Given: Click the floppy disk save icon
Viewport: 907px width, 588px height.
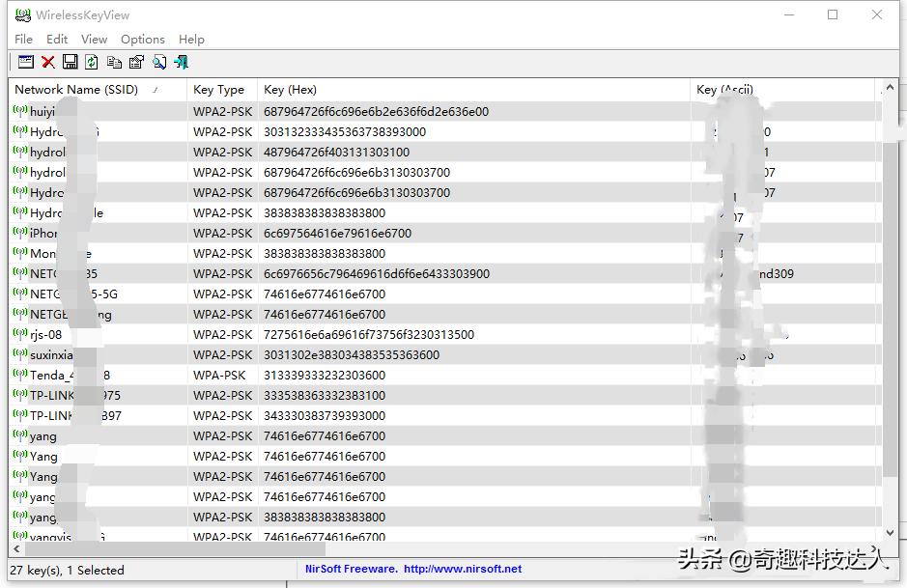Looking at the screenshot, I should point(70,62).
